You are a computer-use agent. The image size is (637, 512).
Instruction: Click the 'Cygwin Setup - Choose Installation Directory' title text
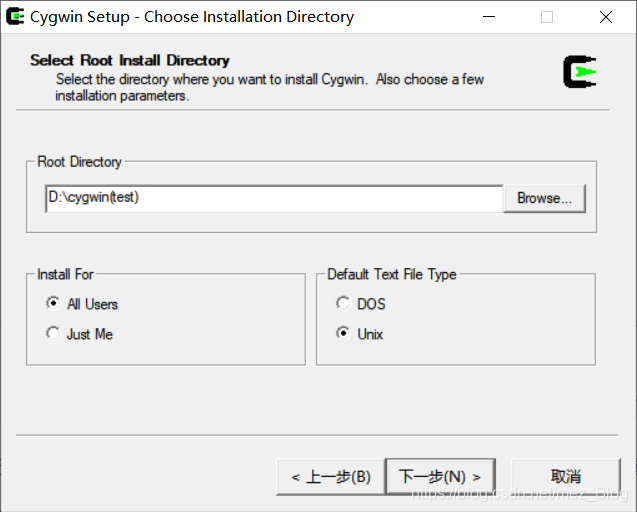click(x=192, y=17)
